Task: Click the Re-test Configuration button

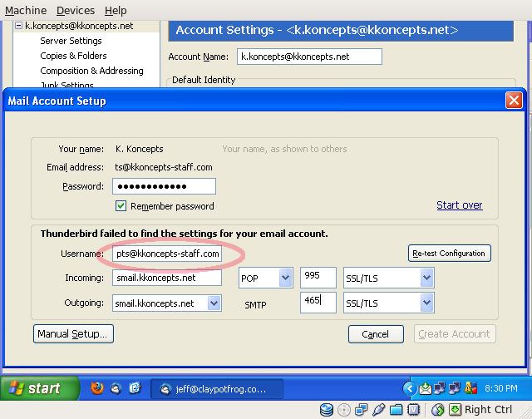Action: (449, 253)
